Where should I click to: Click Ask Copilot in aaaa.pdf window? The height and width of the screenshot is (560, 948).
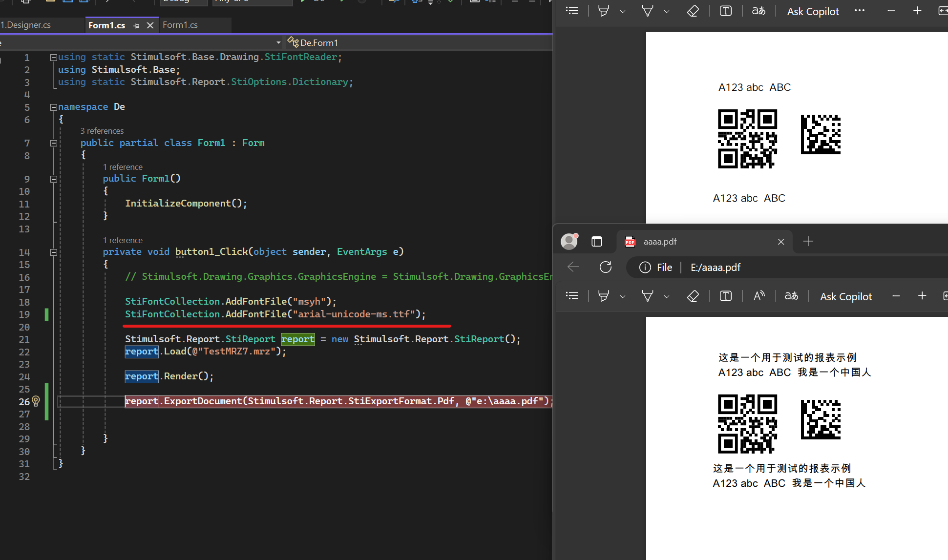pos(846,296)
